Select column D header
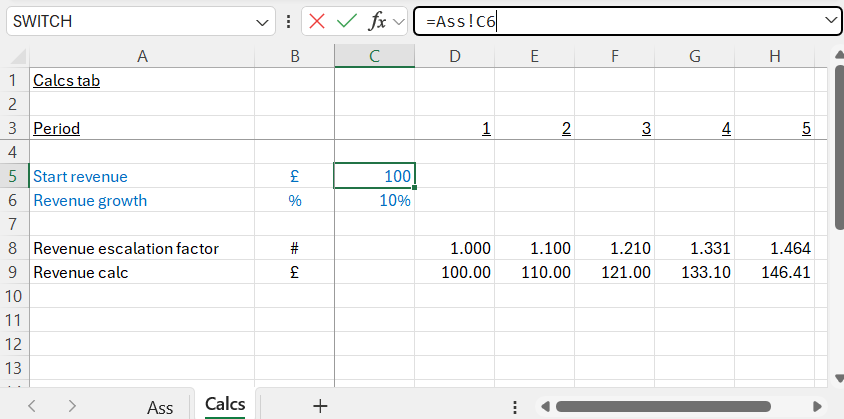This screenshot has width=844, height=419. [455, 57]
